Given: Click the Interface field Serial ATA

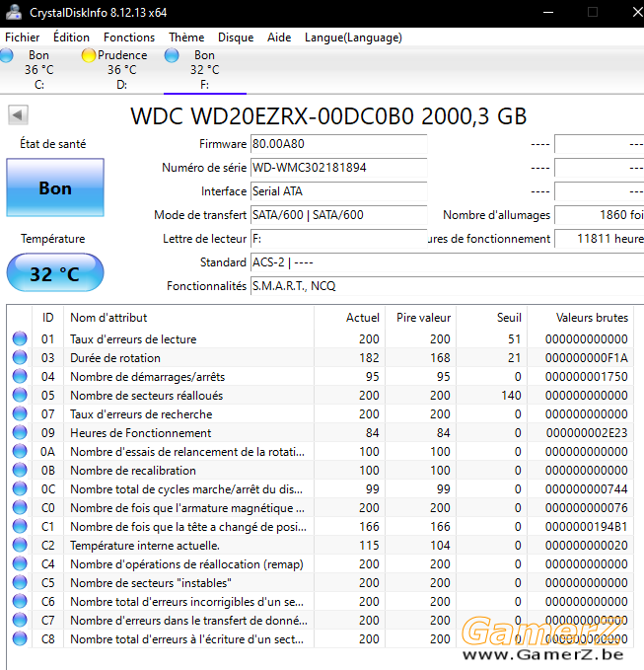Looking at the screenshot, I should [x=338, y=191].
